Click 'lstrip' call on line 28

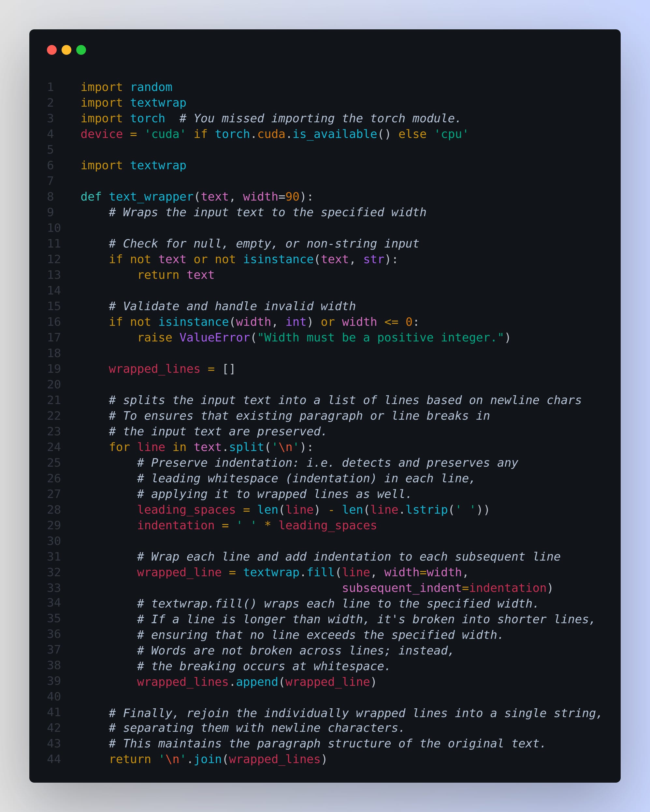pyautogui.click(x=427, y=510)
